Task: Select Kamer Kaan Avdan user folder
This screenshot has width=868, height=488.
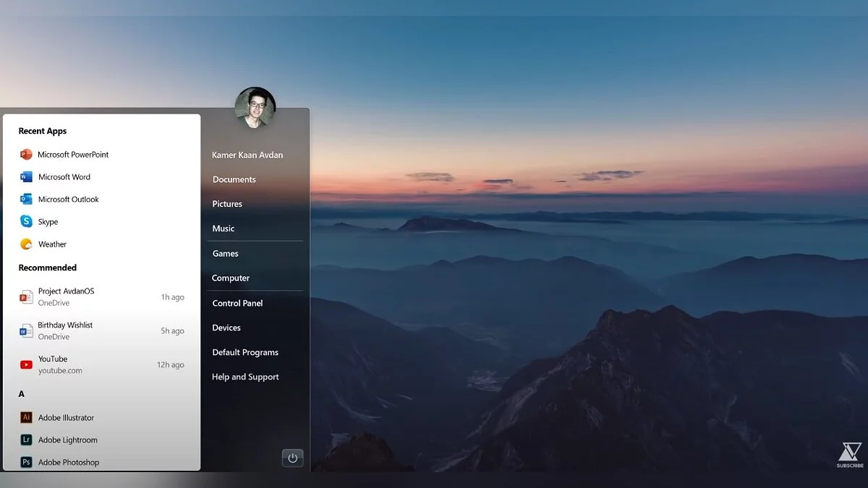Action: coord(247,155)
